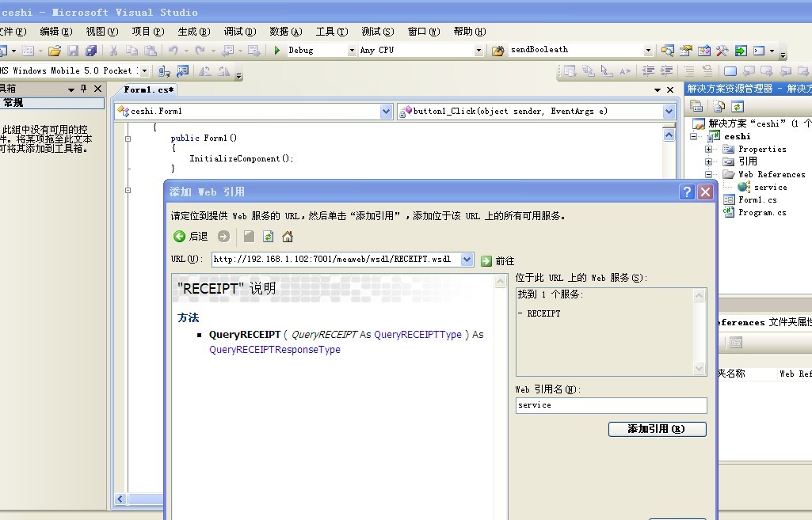
Task: Stop page loading in Add Web Reference dialog
Action: click(x=249, y=237)
